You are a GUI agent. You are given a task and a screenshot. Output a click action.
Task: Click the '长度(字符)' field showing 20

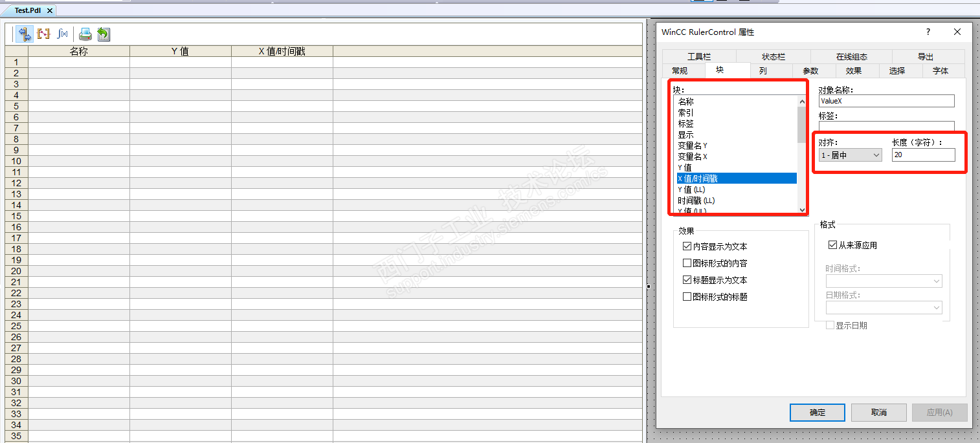click(923, 155)
